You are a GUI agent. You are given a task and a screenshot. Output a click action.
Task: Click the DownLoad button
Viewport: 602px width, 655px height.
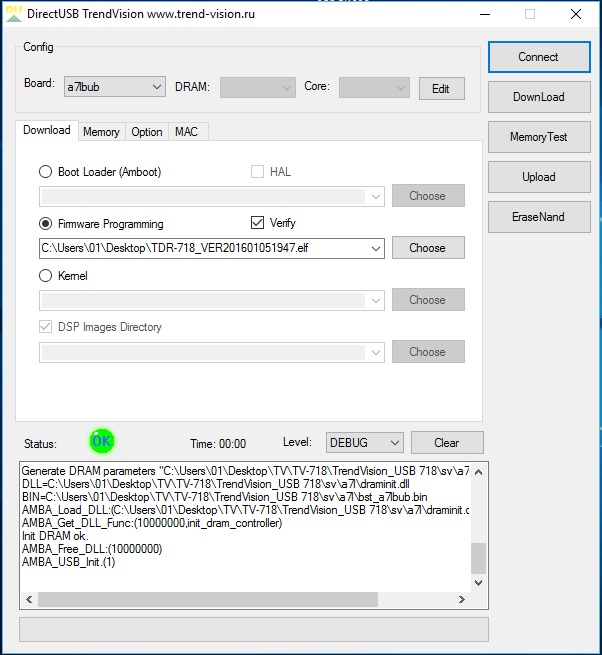coord(538,97)
